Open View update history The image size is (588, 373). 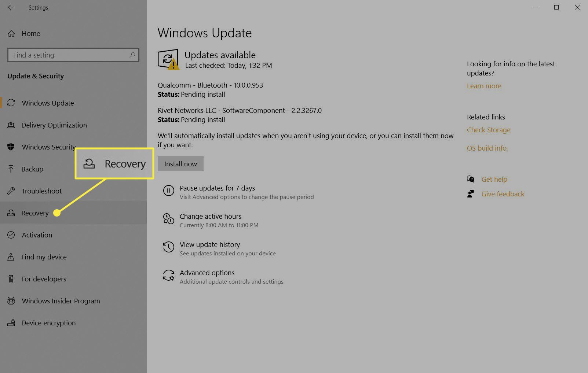pyautogui.click(x=210, y=244)
